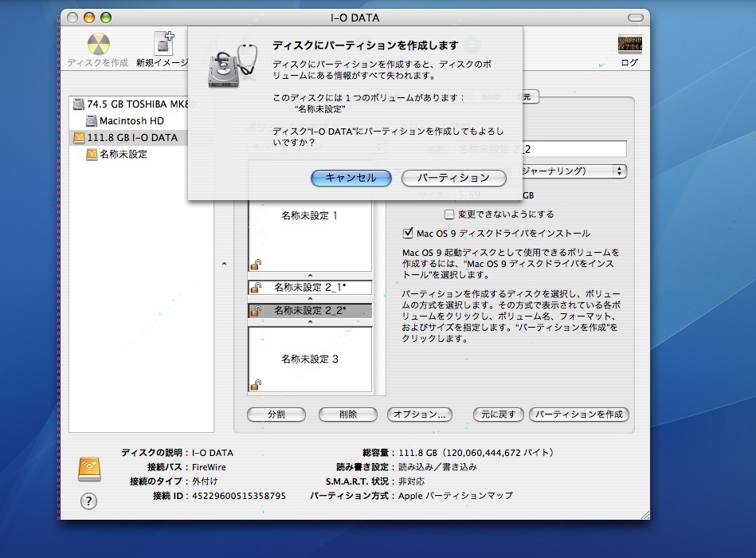Click the Macintosh HD volume icon
756x558 pixels.
point(91,120)
